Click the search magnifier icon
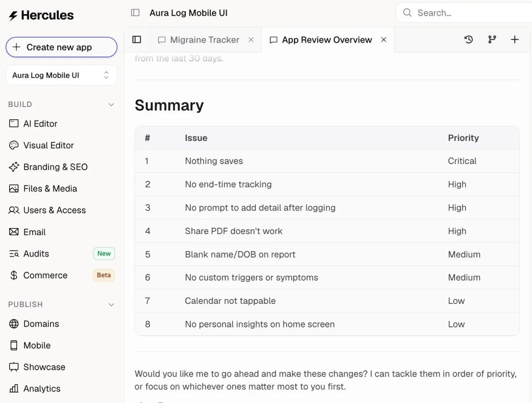The image size is (532, 403). pyautogui.click(x=407, y=13)
